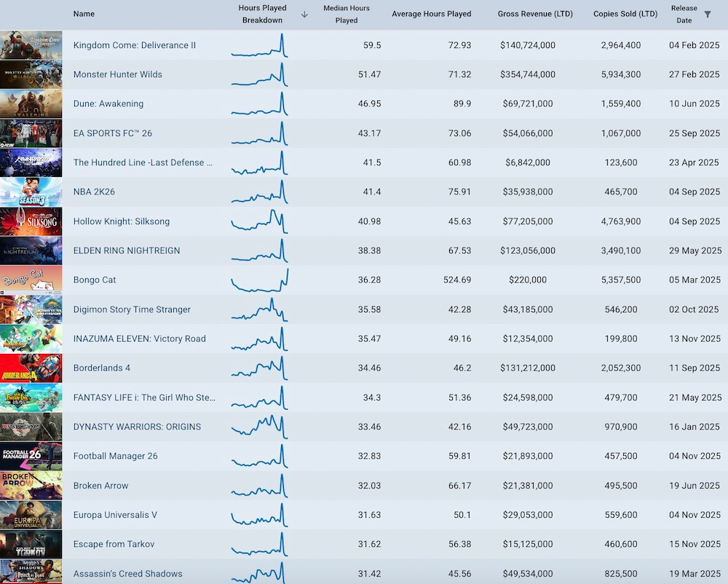Viewport: 728px width, 584px height.
Task: Select the 59.5 median hours cell
Action: (x=372, y=45)
